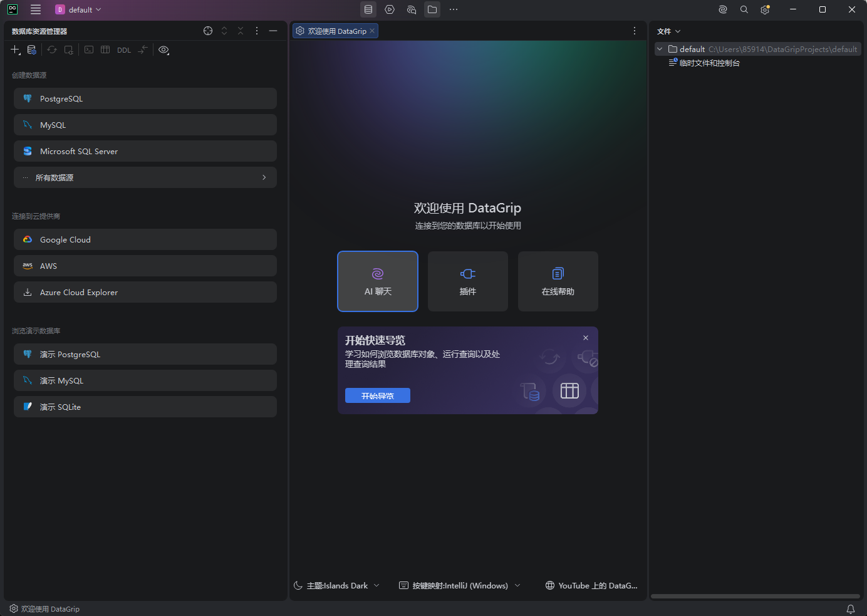Select the default folder in Files tree
867x616 pixels.
click(x=758, y=49)
